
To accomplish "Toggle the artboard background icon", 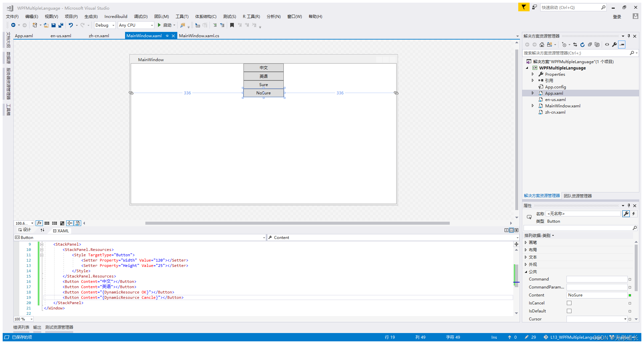I will [62, 223].
